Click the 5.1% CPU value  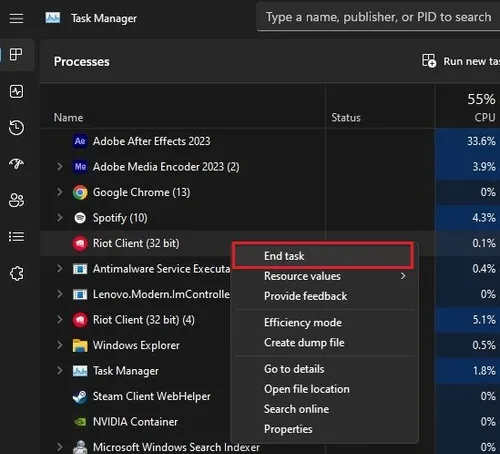[x=484, y=320]
